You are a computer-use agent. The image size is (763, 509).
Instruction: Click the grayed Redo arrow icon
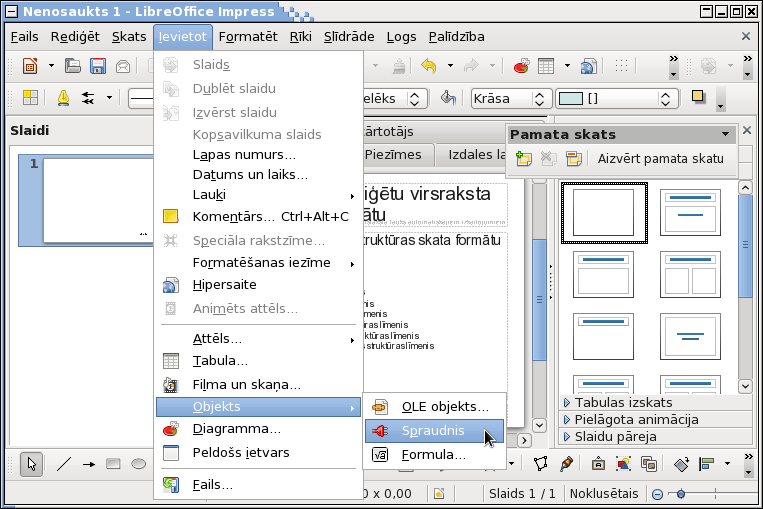click(x=472, y=66)
